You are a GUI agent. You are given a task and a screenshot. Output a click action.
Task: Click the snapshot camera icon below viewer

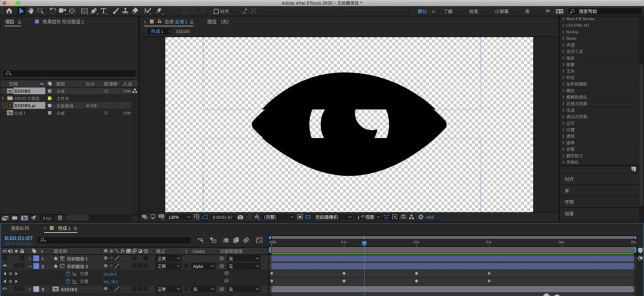(240, 217)
